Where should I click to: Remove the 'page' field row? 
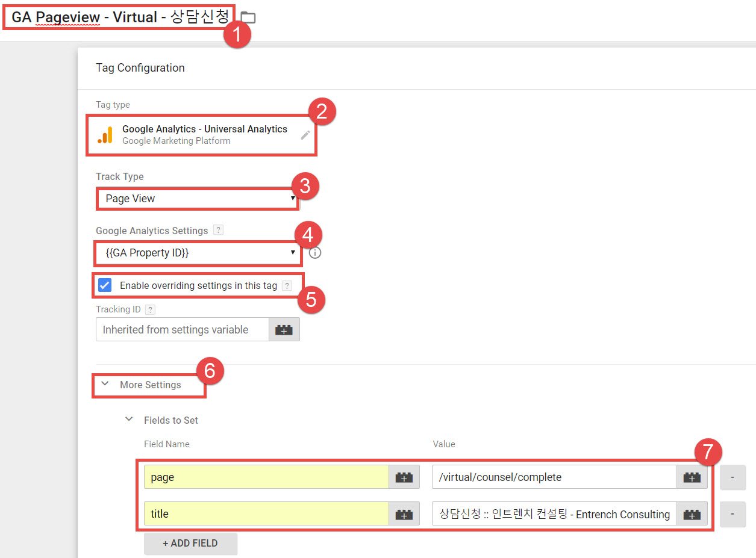733,477
